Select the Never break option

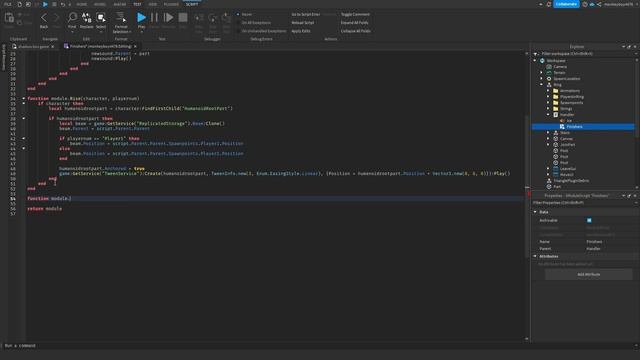[x=245, y=14]
